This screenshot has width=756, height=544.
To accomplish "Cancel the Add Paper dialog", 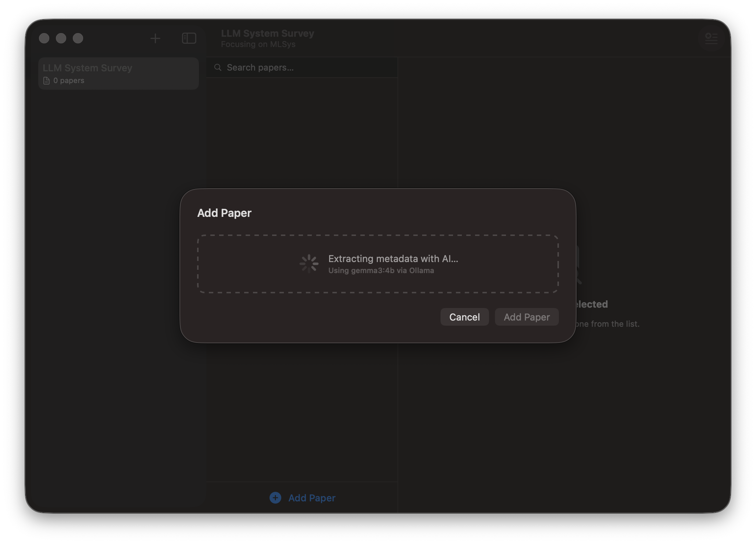I will pos(464,316).
